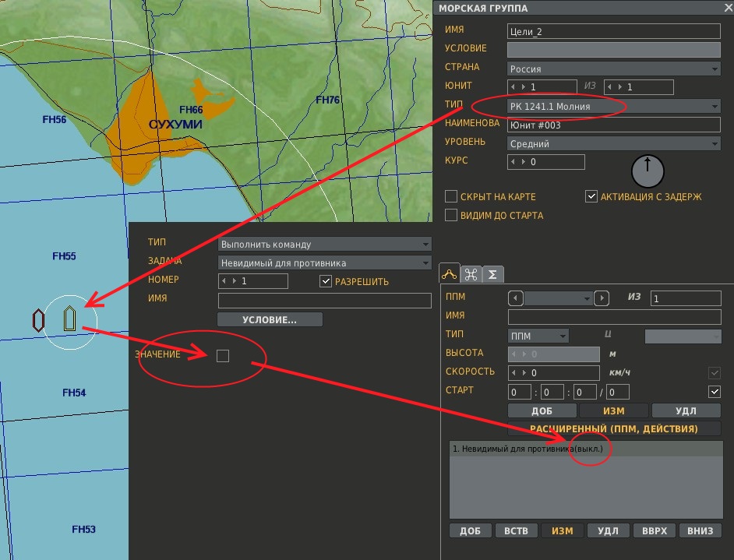This screenshot has width=734, height=560.
Task: Decrease the КУРС value
Action: coord(513,162)
